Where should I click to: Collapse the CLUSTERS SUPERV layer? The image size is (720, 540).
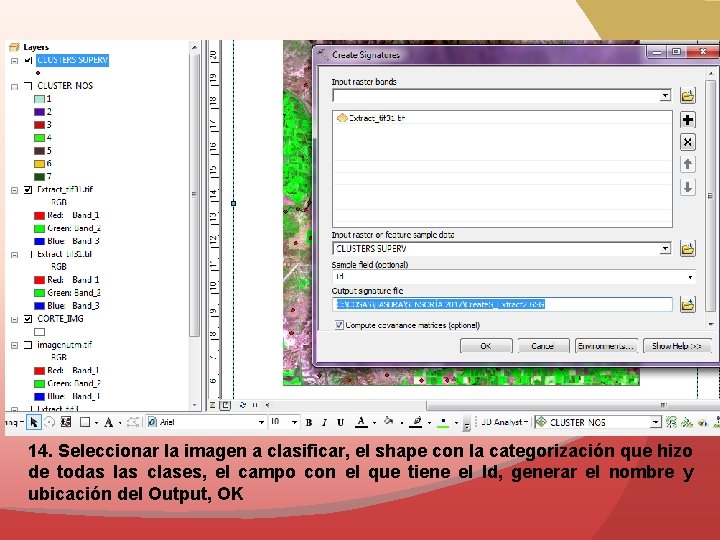pyautogui.click(x=14, y=61)
